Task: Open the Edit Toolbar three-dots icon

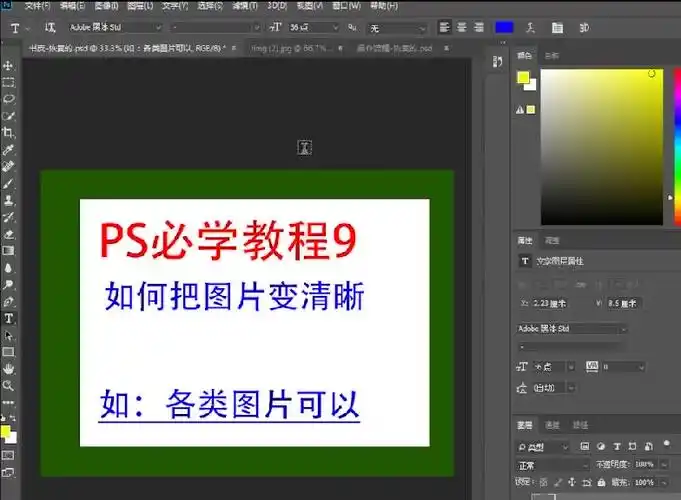Action: [x=8, y=402]
